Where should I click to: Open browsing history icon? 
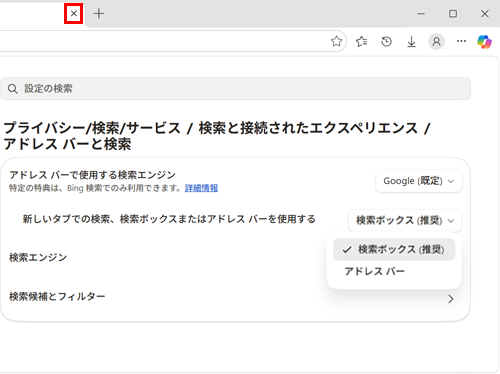(x=387, y=41)
